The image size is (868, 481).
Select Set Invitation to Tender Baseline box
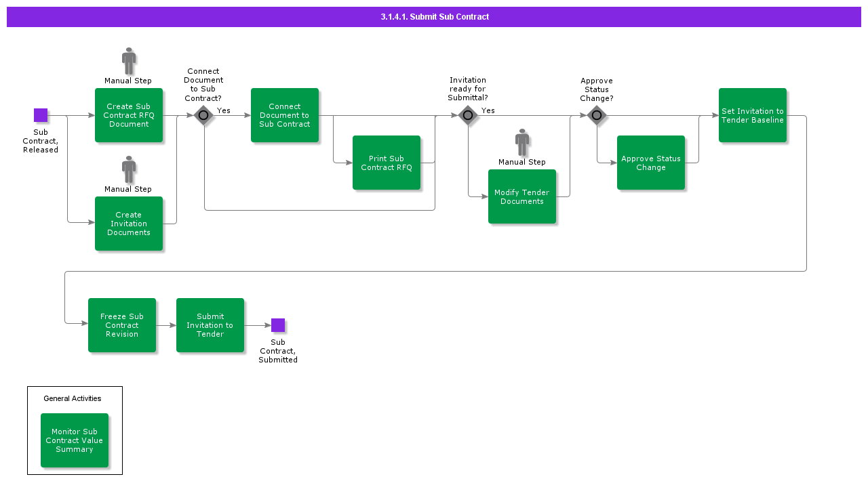(x=753, y=115)
